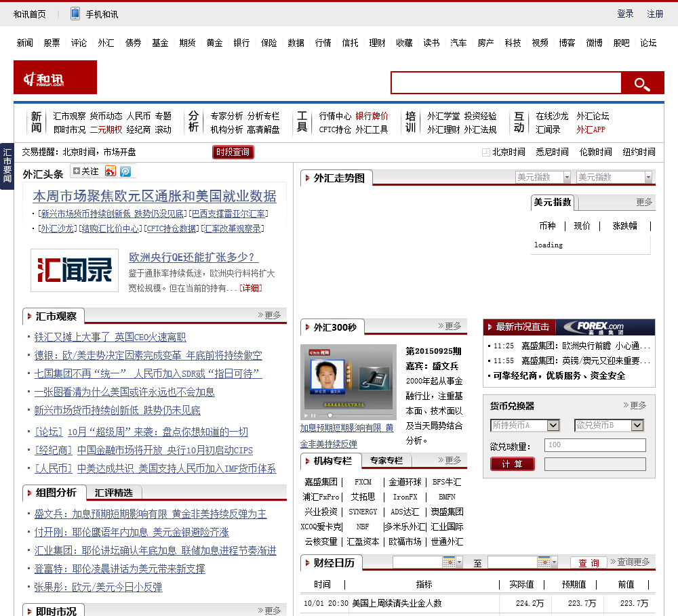Click 更多 next to 外汇300秒
The image size is (678, 616).
[x=450, y=326]
